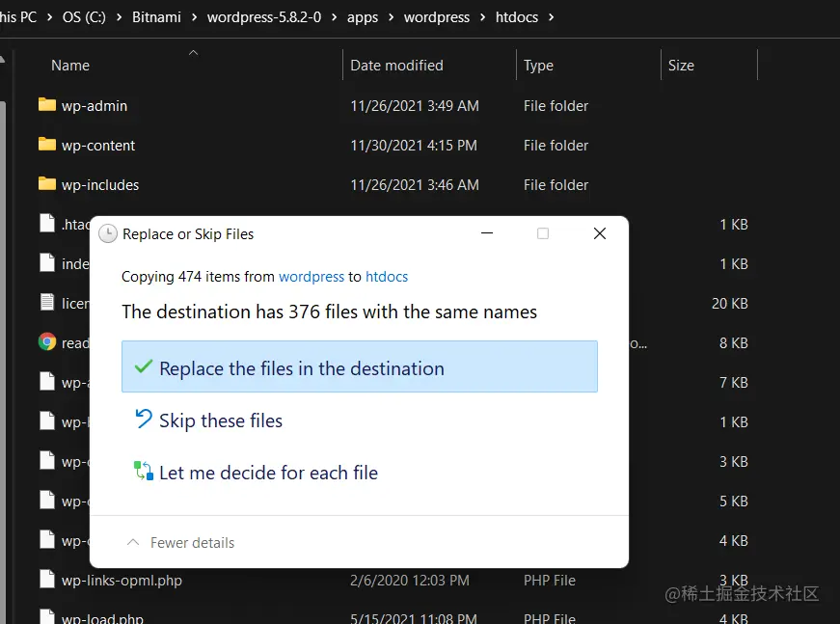
Task: Sort files by Date modified column
Action: tap(396, 66)
